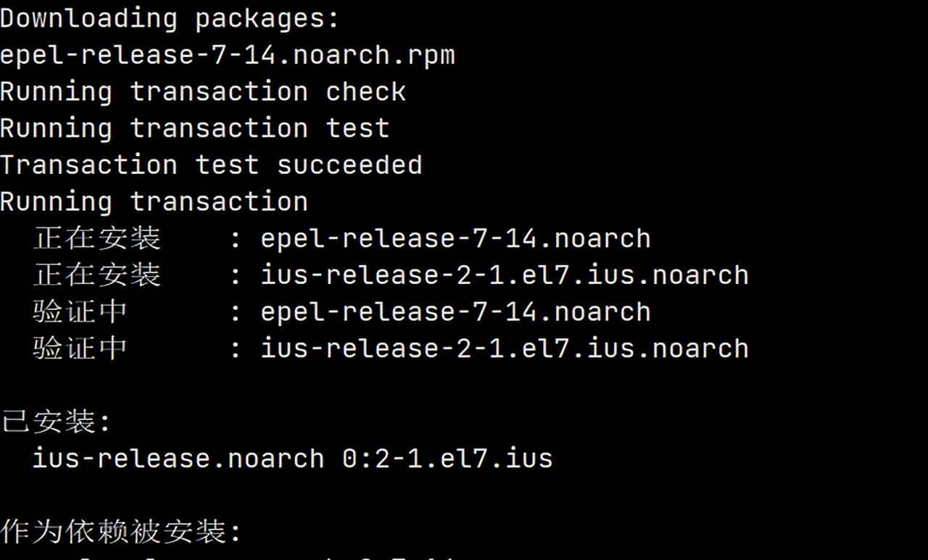The image size is (928, 560).
Task: Click the "作为依赖被安装:" heading
Action: (120, 532)
